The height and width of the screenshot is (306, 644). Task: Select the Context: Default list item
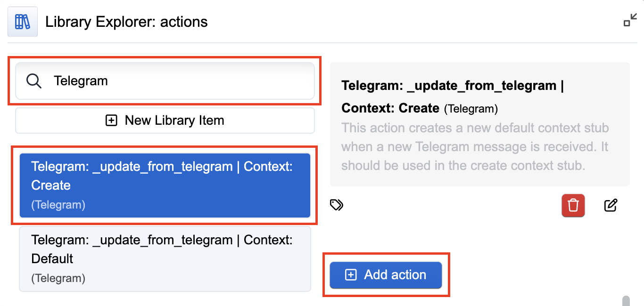pos(165,259)
